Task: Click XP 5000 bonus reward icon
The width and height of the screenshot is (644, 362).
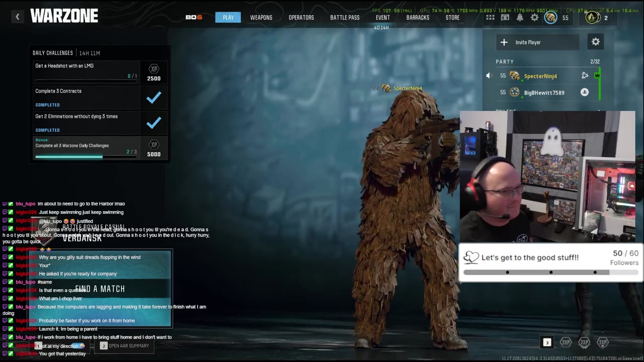Action: coord(154,148)
